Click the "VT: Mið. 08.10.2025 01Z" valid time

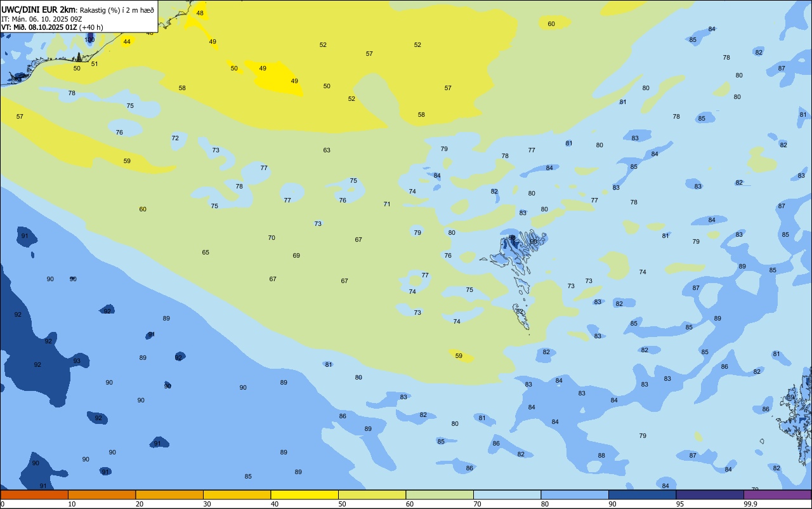pos(39,27)
